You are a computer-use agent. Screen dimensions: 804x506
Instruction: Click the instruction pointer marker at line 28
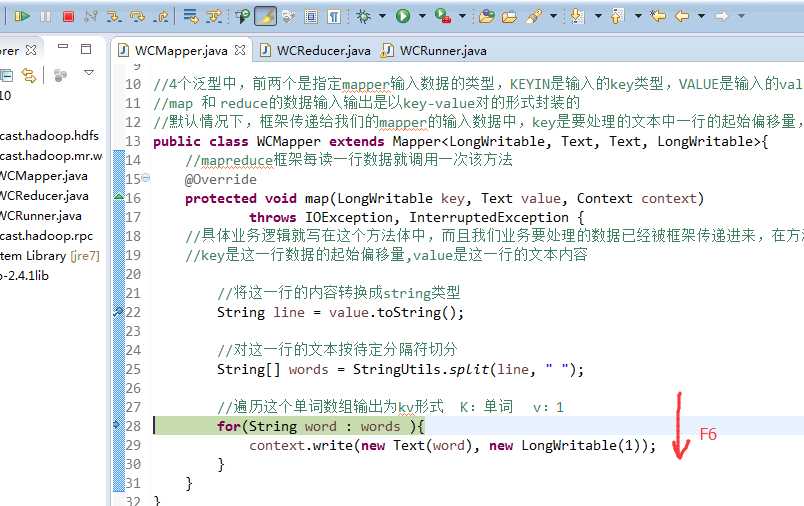click(117, 425)
